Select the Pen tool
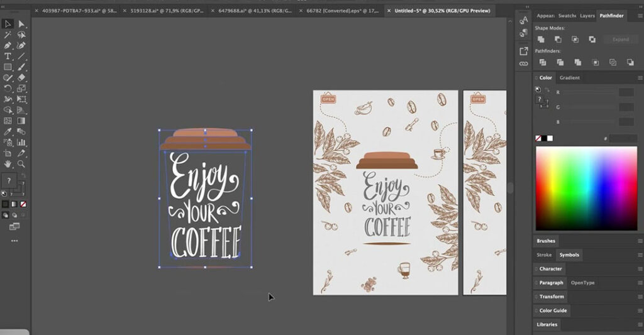The height and width of the screenshot is (335, 644). click(8, 46)
